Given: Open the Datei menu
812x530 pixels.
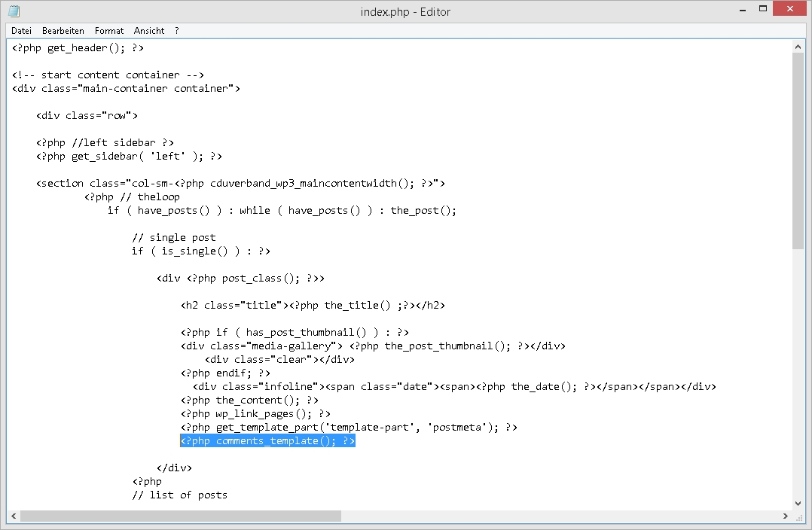Looking at the screenshot, I should click(x=21, y=31).
